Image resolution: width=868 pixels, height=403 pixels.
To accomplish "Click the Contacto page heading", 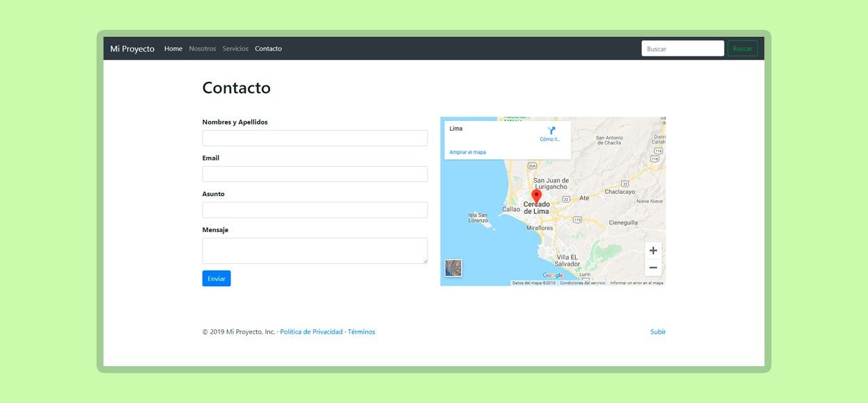I will tap(236, 88).
